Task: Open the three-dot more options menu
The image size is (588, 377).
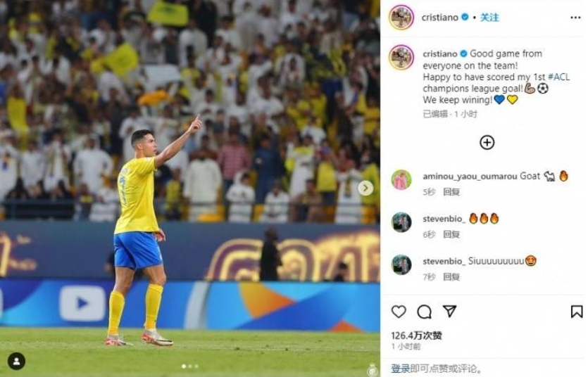Action: 575,18
